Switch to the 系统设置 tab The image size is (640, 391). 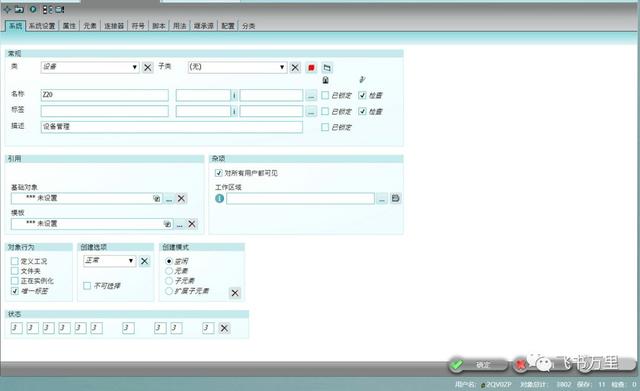42,26
